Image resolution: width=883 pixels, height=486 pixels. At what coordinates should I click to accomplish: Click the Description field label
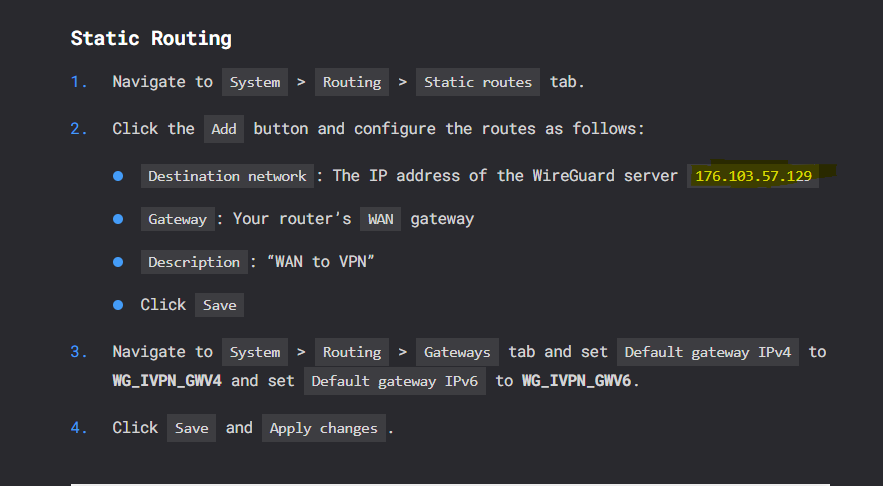tap(194, 262)
